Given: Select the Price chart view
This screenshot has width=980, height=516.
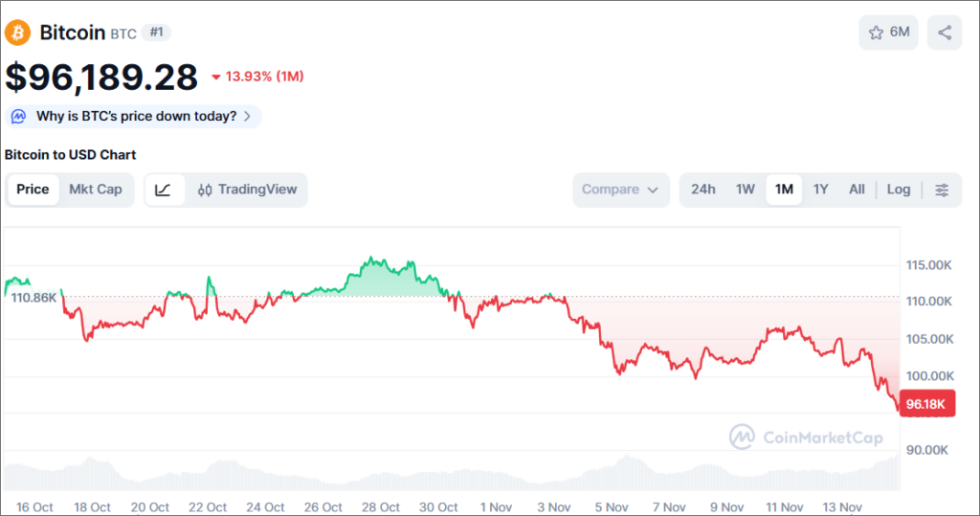Looking at the screenshot, I should coord(33,190).
